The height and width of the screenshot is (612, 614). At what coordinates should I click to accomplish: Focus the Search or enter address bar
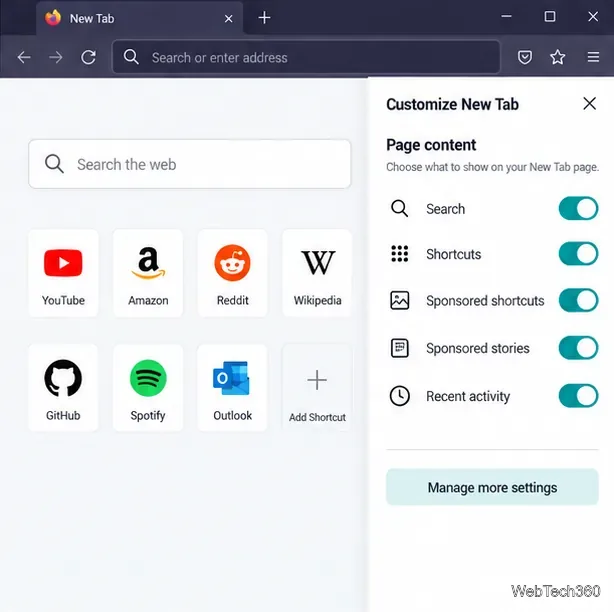(306, 58)
